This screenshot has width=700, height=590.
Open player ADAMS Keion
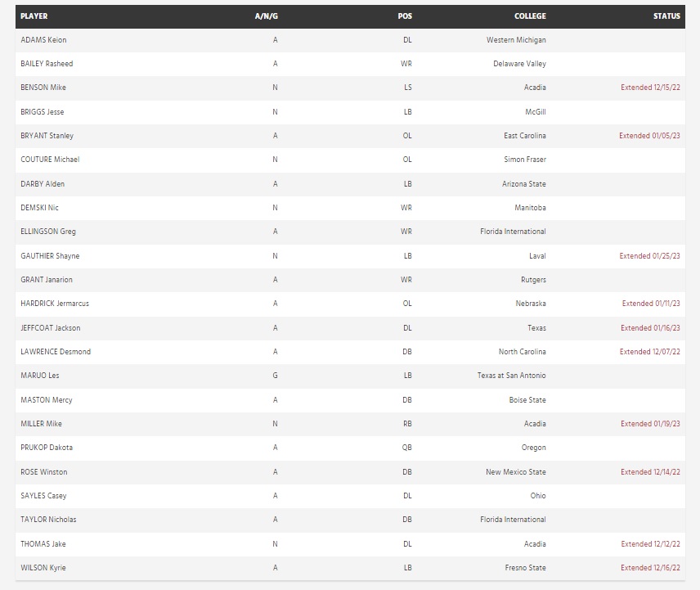[43, 40]
